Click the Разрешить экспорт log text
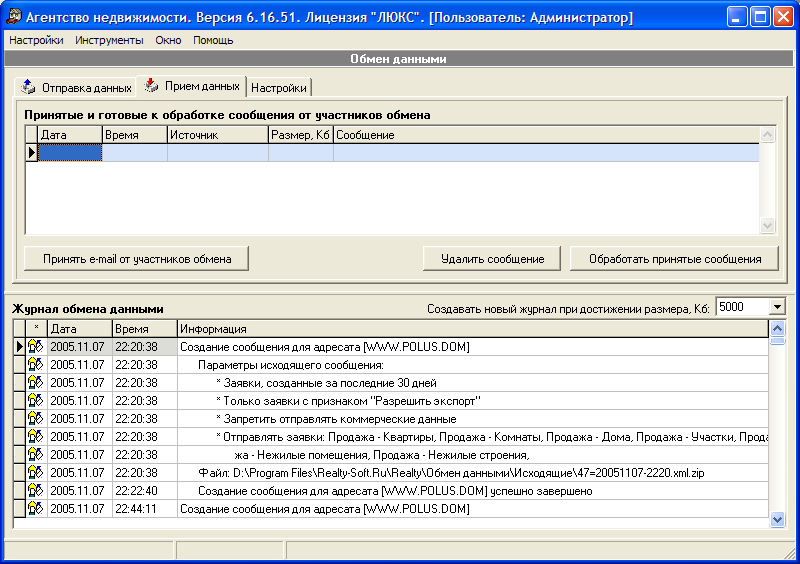Screen dimensions: 800x564 [348, 401]
